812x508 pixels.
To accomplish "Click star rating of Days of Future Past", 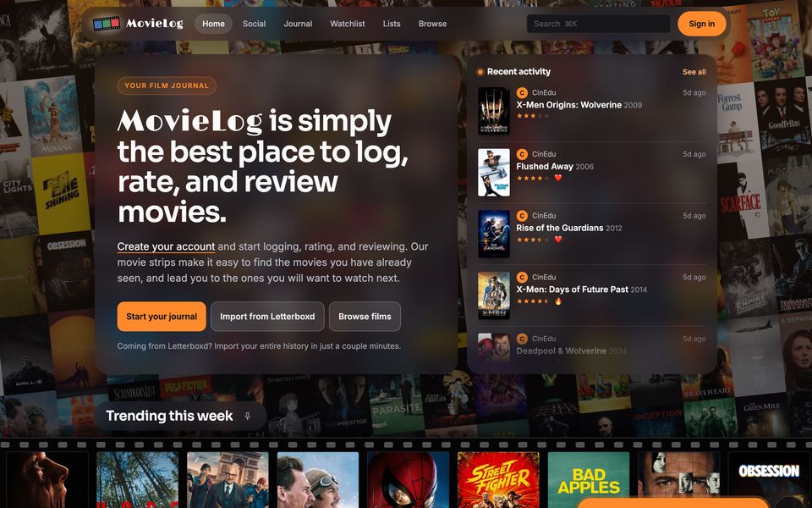I will click(x=532, y=301).
